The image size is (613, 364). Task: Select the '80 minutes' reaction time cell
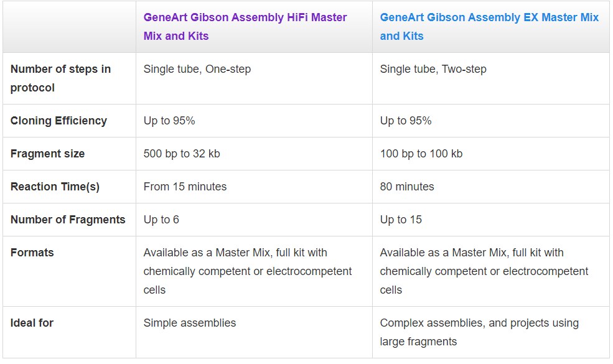[407, 187]
